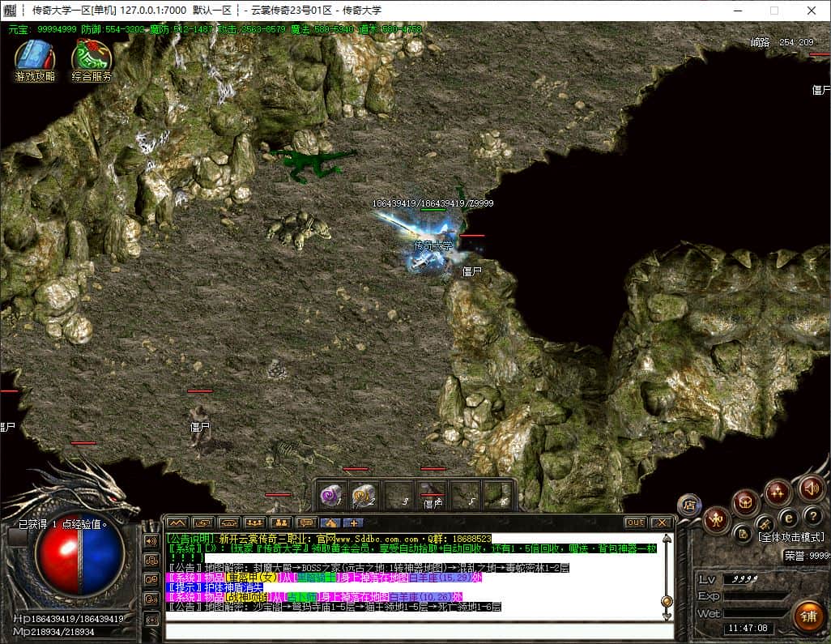This screenshot has height=644, width=831.
Task: Open the question mark help button
Action: 813,516
